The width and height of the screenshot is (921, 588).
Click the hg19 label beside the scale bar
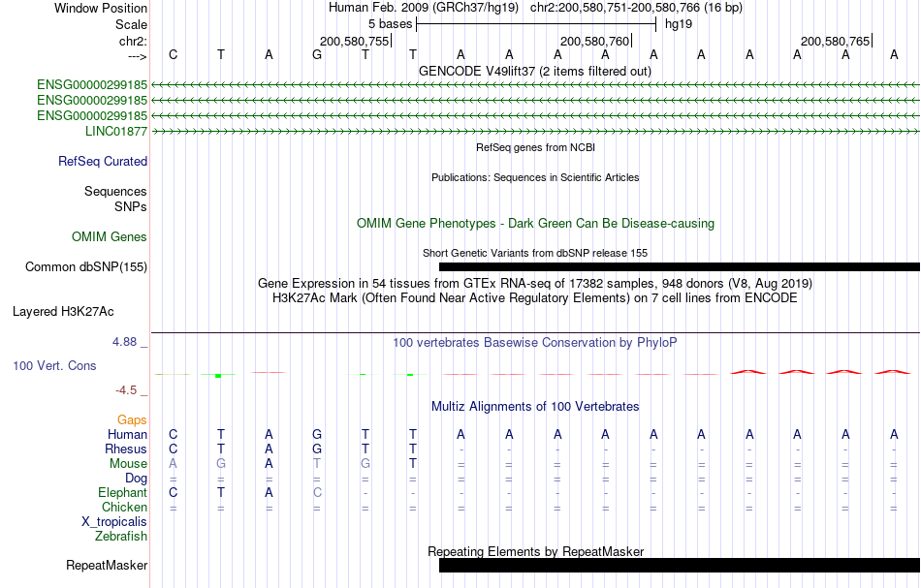pos(679,24)
